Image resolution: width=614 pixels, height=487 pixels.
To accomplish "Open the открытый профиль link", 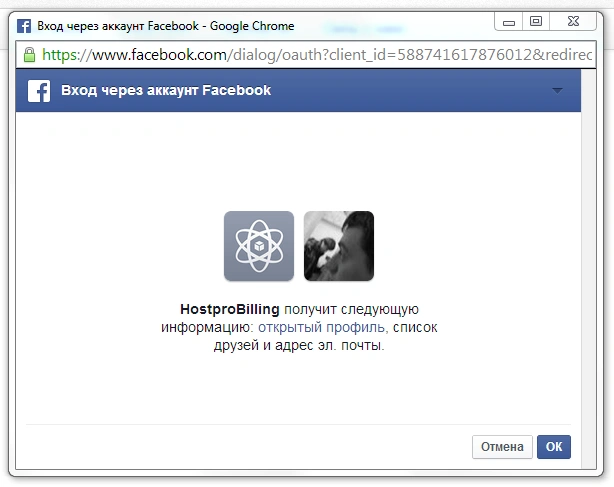I will (x=321, y=327).
